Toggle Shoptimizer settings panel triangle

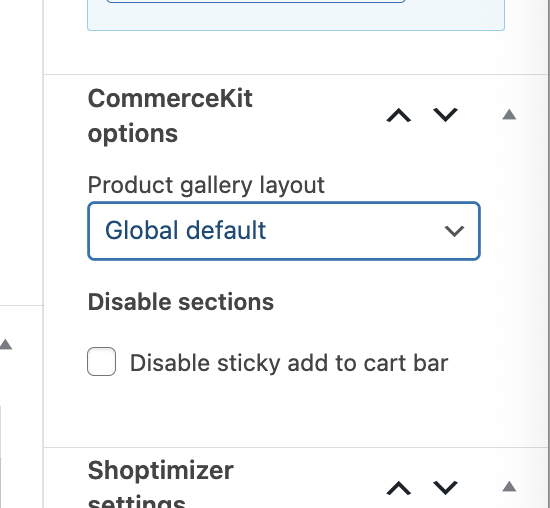tap(509, 487)
